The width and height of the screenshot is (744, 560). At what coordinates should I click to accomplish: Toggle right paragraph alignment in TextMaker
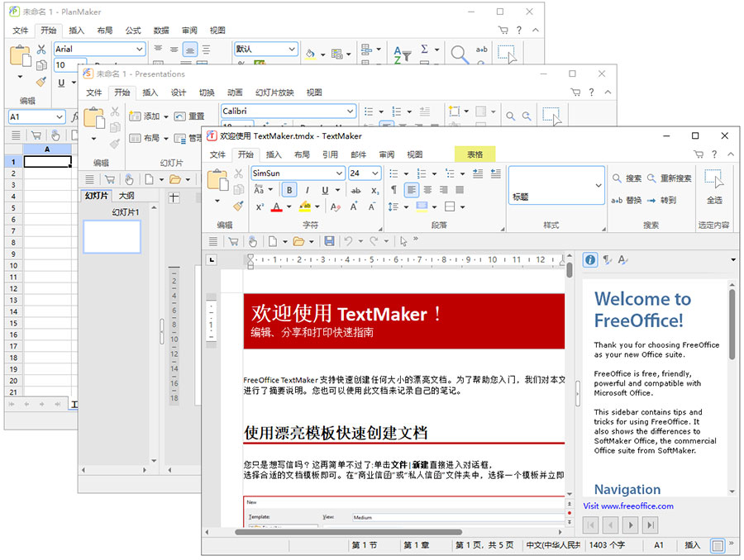click(x=444, y=190)
